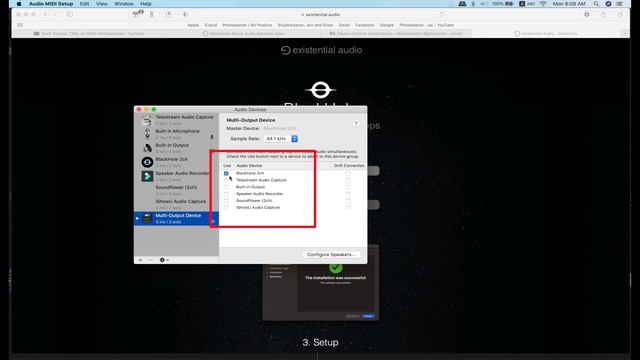This screenshot has height=360, width=640.
Task: Open the View menu
Action: tap(102, 4)
